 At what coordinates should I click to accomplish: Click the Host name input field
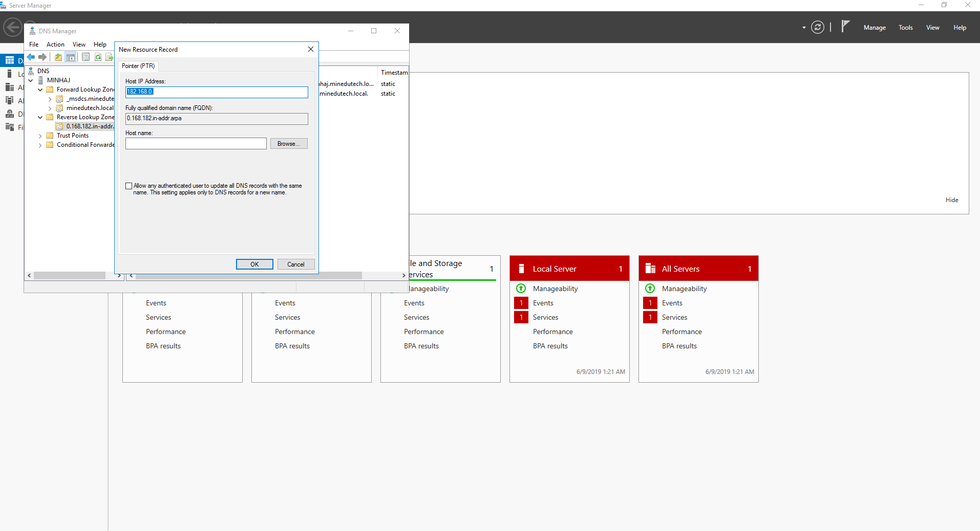pyautogui.click(x=196, y=144)
